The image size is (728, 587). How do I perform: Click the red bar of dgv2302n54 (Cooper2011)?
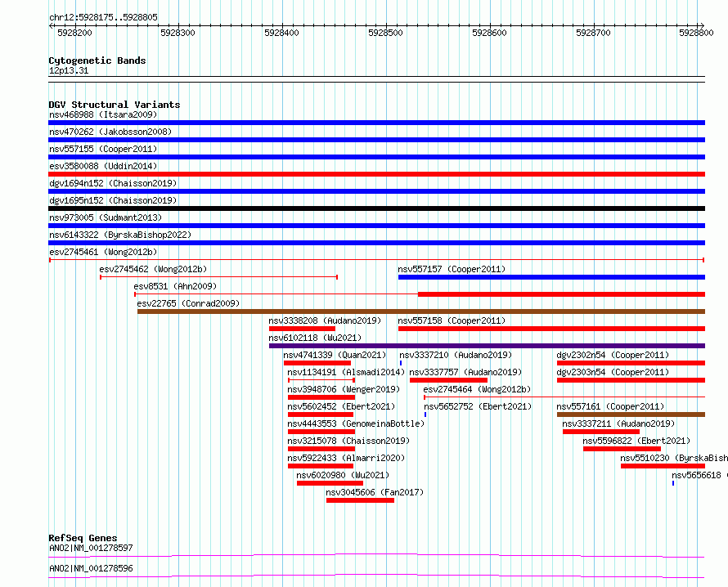point(631,363)
